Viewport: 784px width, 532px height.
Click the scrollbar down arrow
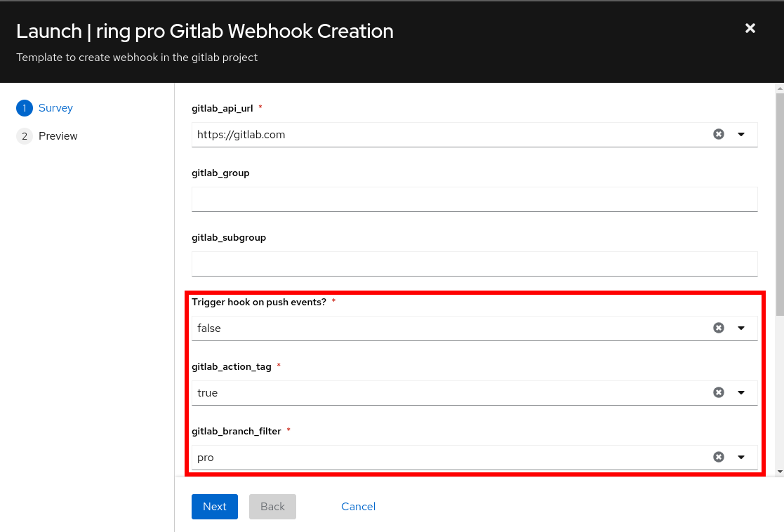(780, 471)
